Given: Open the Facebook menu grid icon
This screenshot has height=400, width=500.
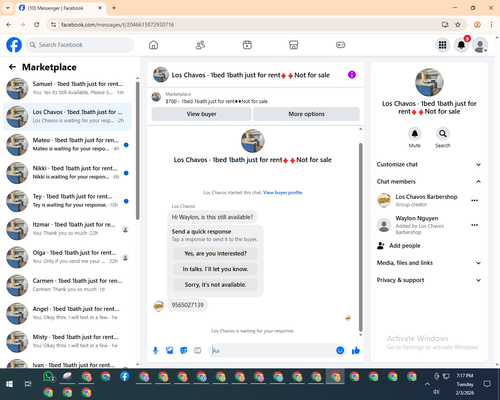Looking at the screenshot, I should 442,45.
